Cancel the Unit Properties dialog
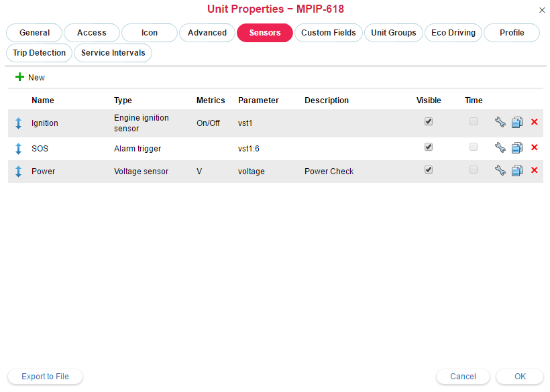Screen dimensions: 550x392 tap(463, 377)
